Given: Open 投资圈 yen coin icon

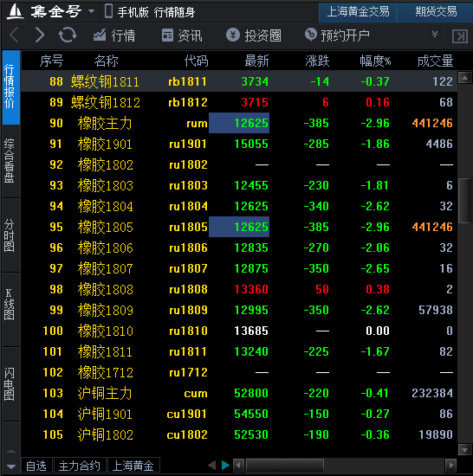Looking at the screenshot, I should tap(233, 35).
